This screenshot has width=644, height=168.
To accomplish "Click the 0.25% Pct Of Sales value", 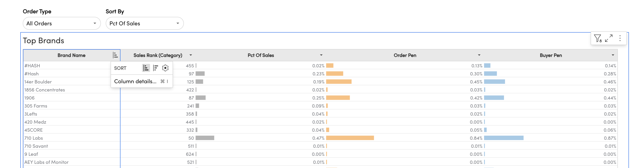I will tap(318, 98).
